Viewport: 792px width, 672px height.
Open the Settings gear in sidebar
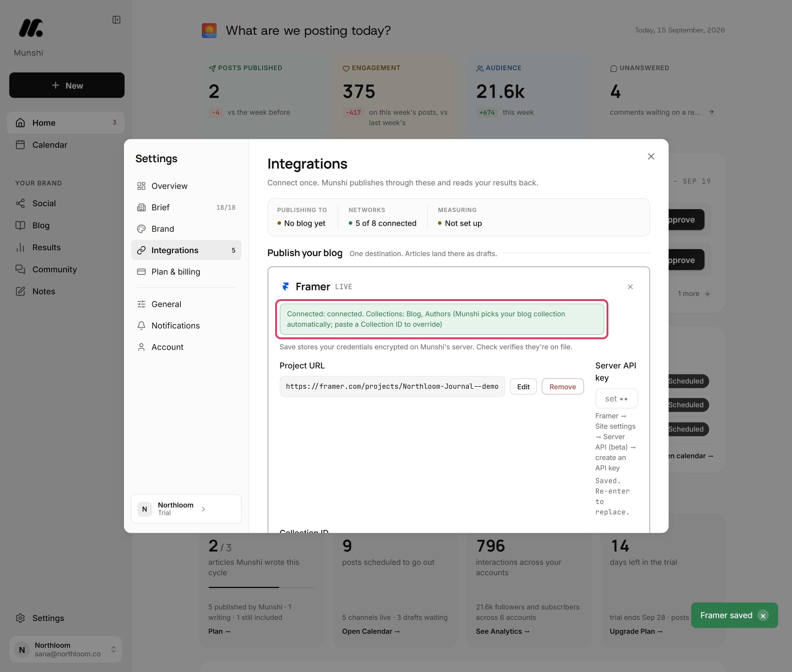20,618
